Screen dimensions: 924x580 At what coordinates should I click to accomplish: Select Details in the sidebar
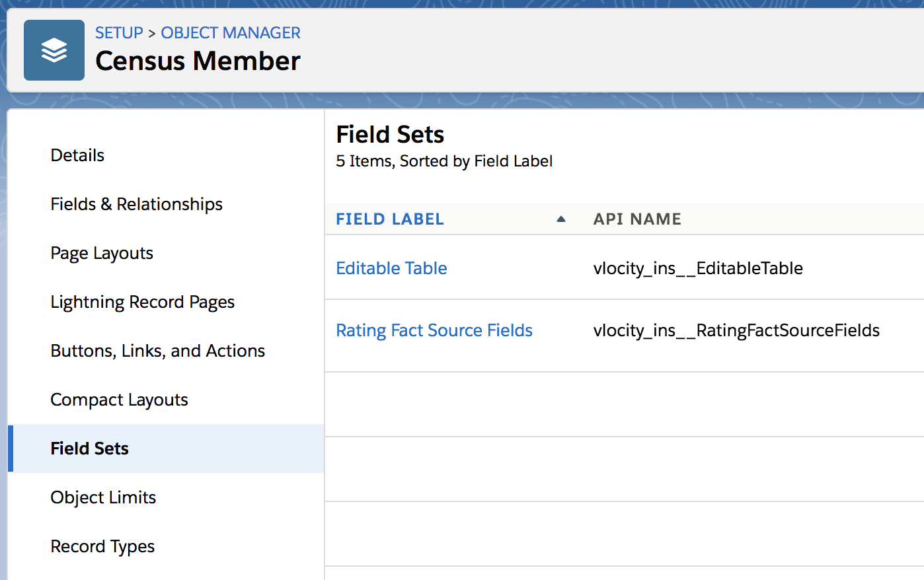(77, 155)
